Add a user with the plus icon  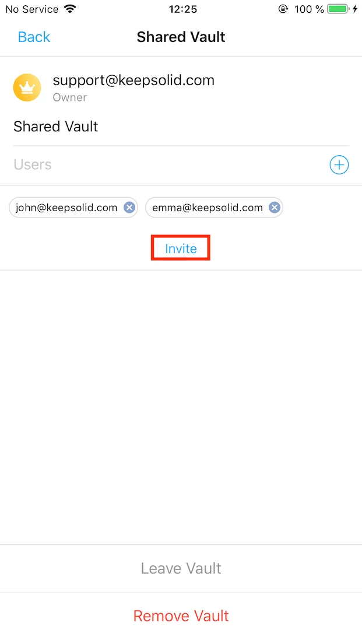(339, 165)
